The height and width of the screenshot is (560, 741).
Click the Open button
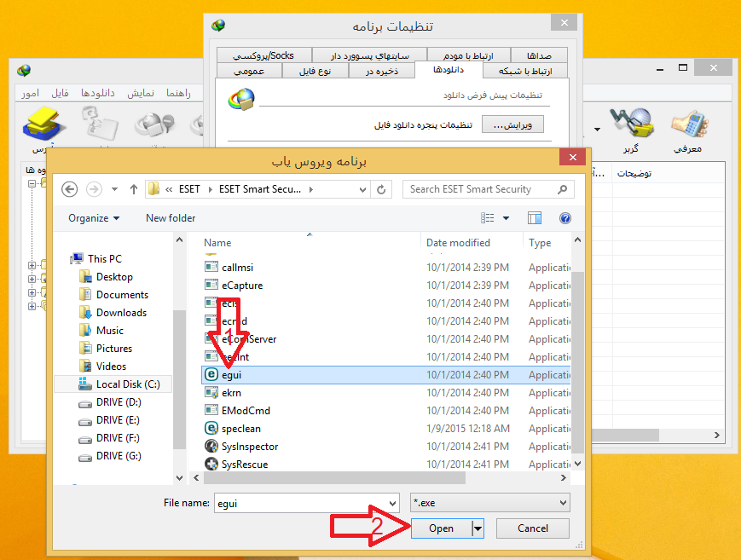click(442, 528)
